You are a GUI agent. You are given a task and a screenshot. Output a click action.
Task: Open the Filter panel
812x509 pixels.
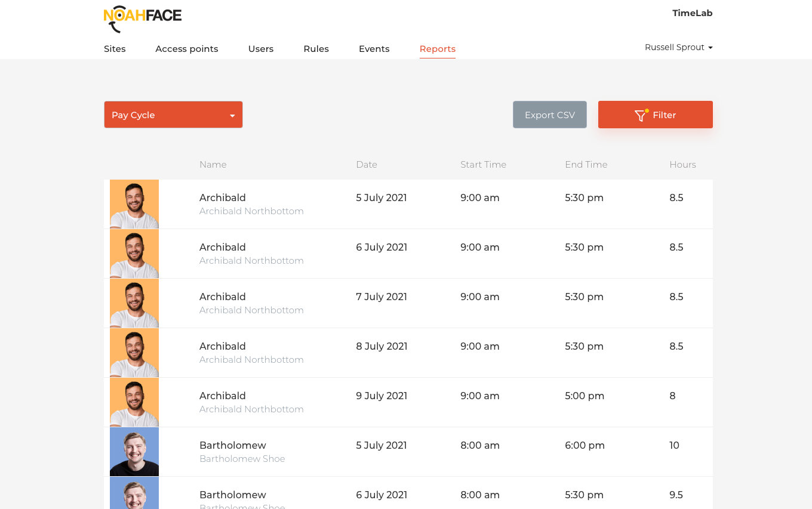(656, 115)
